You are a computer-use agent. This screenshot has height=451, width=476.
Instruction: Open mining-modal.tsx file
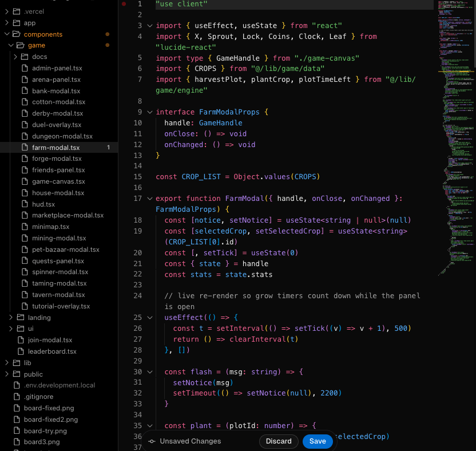pyautogui.click(x=59, y=238)
